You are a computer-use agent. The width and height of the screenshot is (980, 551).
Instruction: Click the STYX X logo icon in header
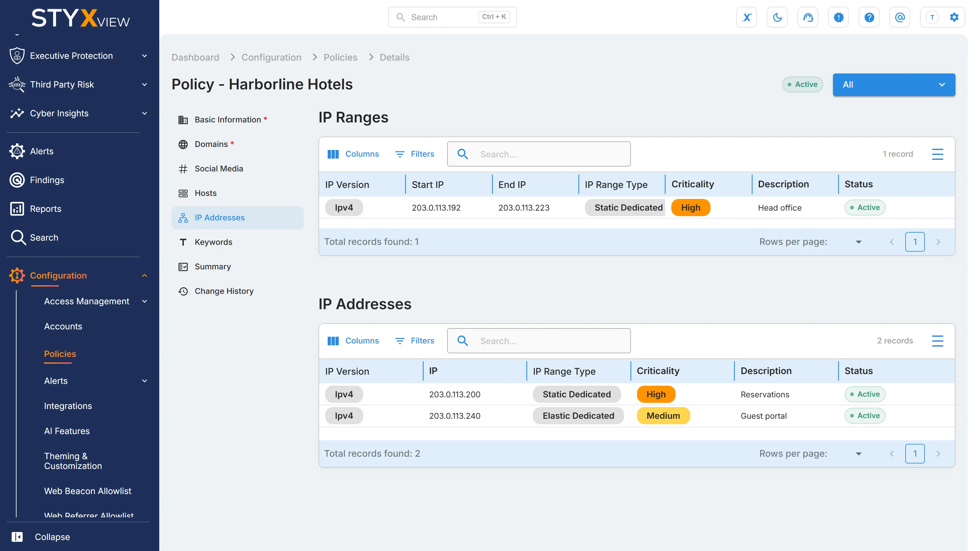pos(746,17)
